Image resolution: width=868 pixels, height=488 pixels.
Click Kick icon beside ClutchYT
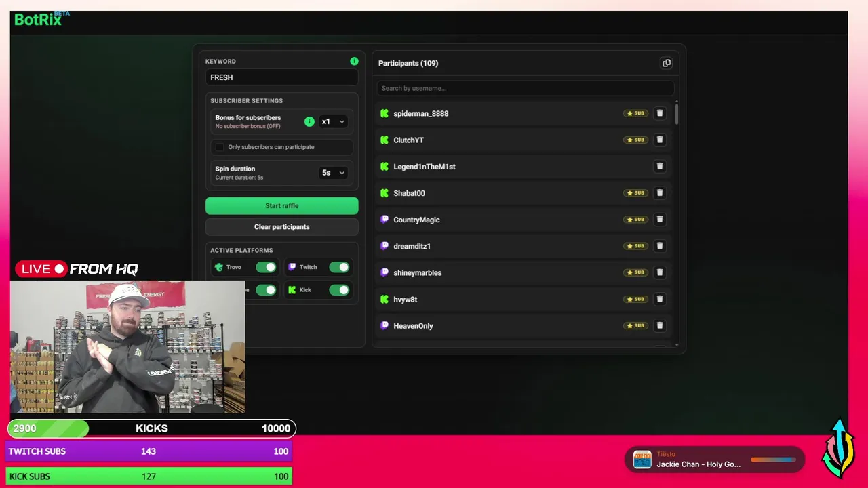384,140
